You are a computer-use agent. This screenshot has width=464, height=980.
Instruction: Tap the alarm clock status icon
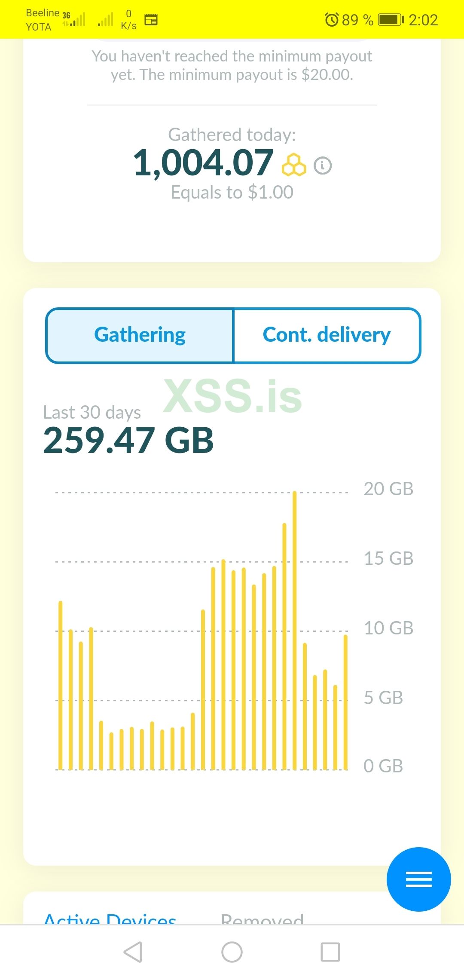[x=332, y=20]
